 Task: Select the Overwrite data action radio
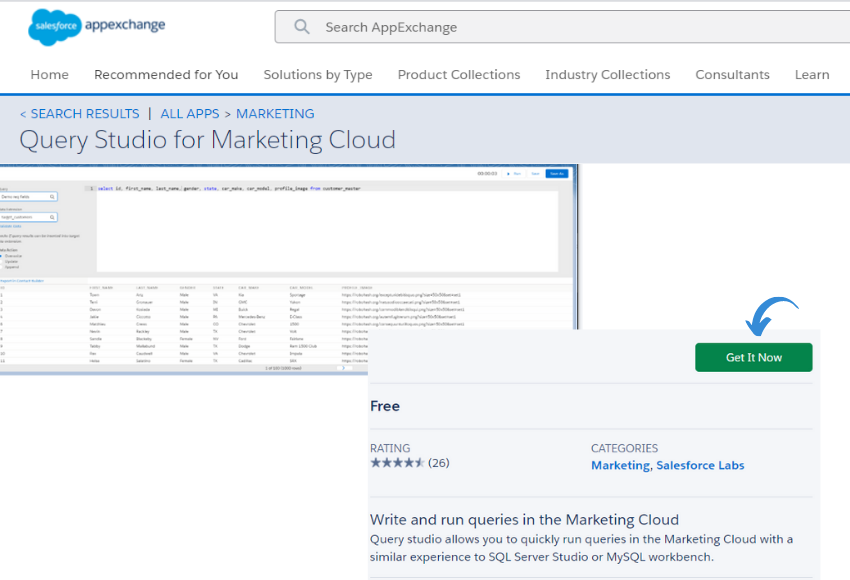[2, 256]
